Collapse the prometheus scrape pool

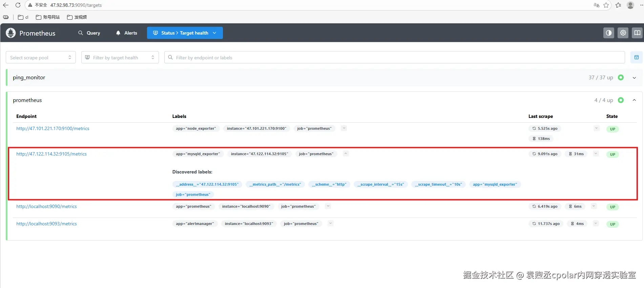tap(634, 100)
